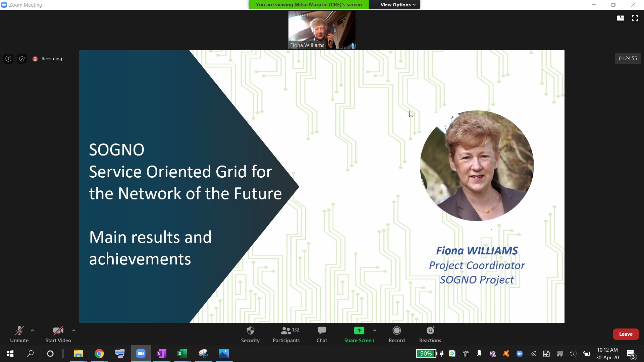Click the encryption shield icon
Image resolution: width=644 pixels, height=362 pixels.
click(x=22, y=59)
